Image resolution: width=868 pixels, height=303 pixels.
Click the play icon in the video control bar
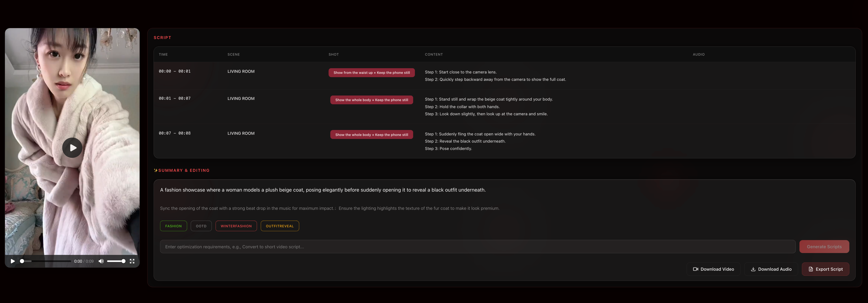coord(13,261)
